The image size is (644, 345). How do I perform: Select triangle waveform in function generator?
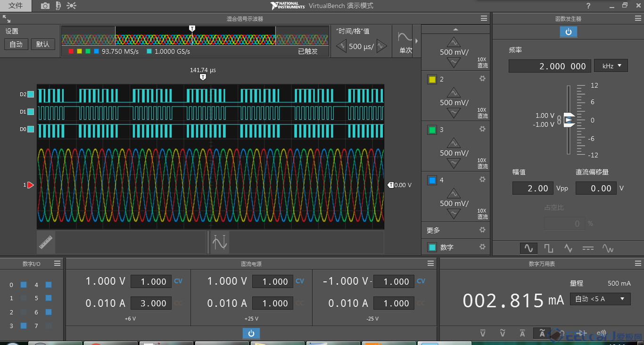click(568, 248)
